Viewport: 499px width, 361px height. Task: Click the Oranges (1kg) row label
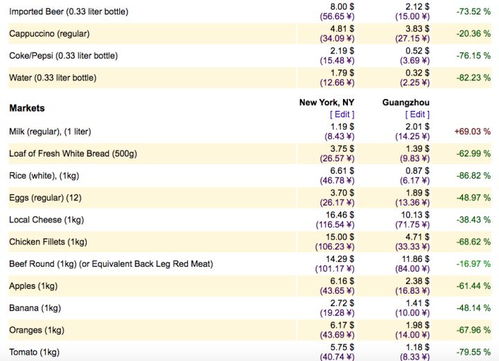37,330
